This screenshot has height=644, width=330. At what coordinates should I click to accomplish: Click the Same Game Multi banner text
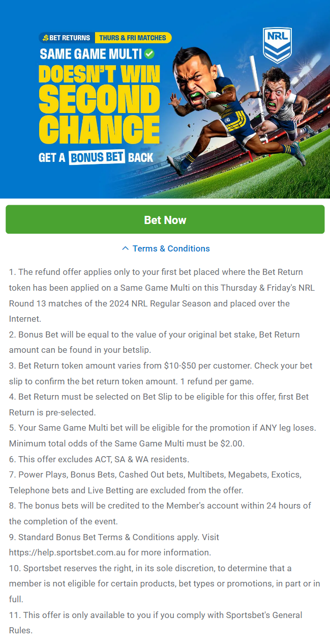pos(91,54)
